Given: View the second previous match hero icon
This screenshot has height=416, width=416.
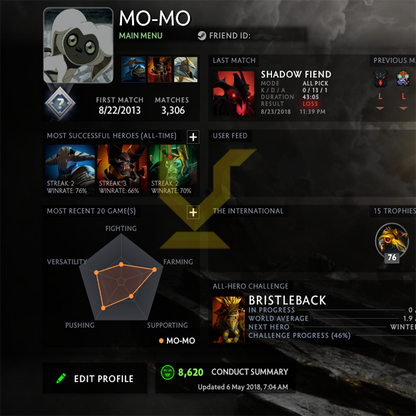Looking at the screenshot, I should click(403, 79).
